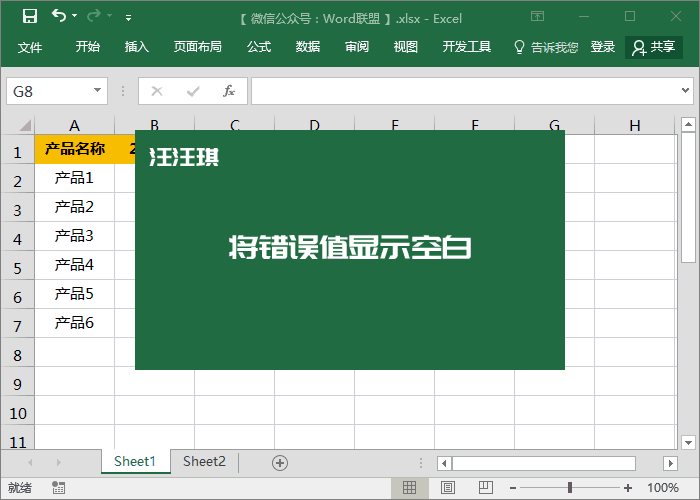Click the Save icon in quick access toolbar
The image size is (700, 500).
tap(30, 17)
